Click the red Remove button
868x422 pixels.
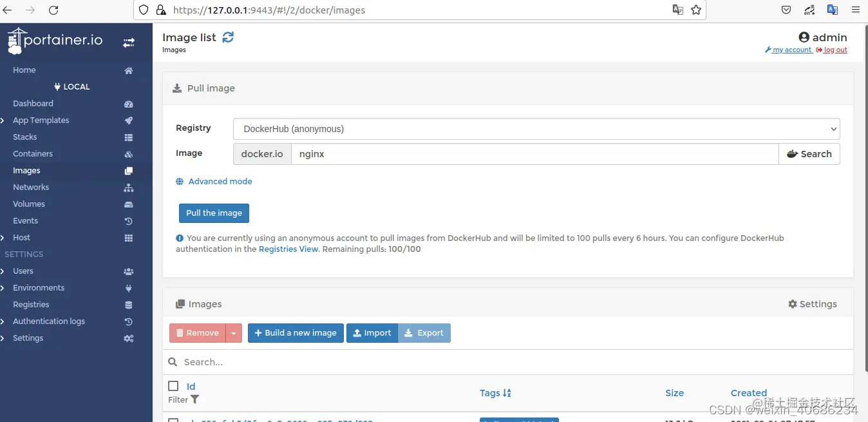pyautogui.click(x=198, y=333)
